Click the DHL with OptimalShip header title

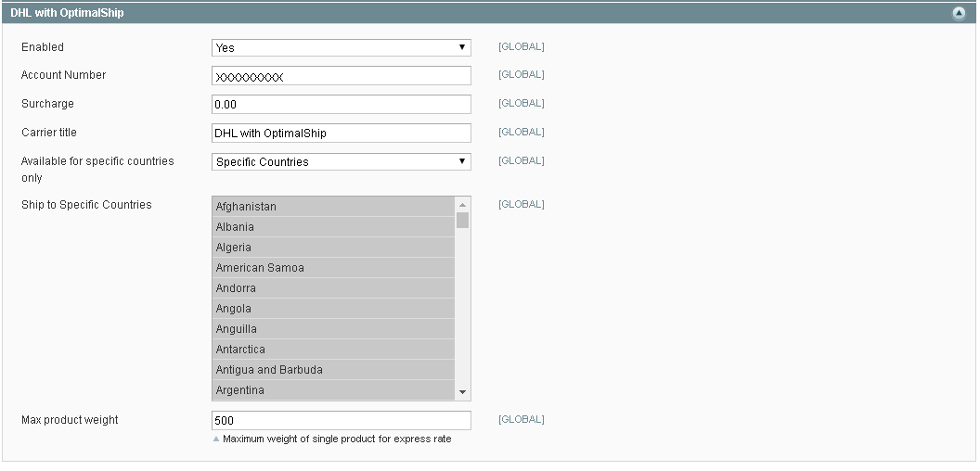click(67, 12)
